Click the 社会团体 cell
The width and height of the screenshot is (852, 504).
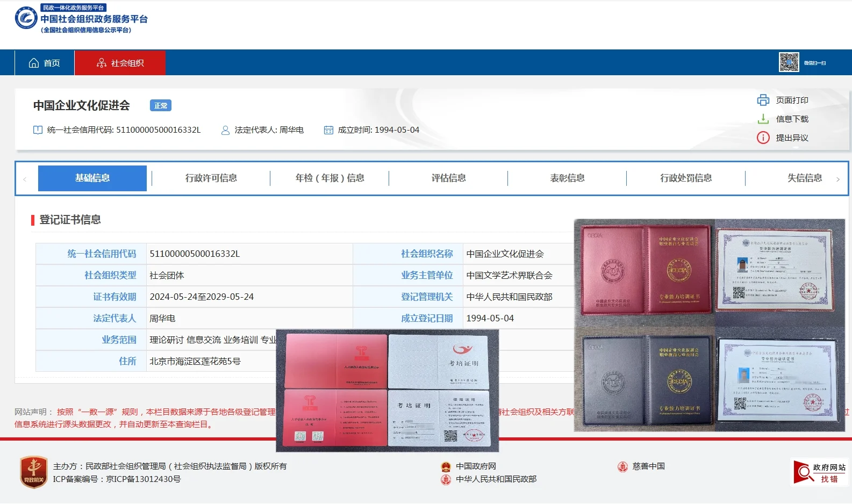[167, 275]
